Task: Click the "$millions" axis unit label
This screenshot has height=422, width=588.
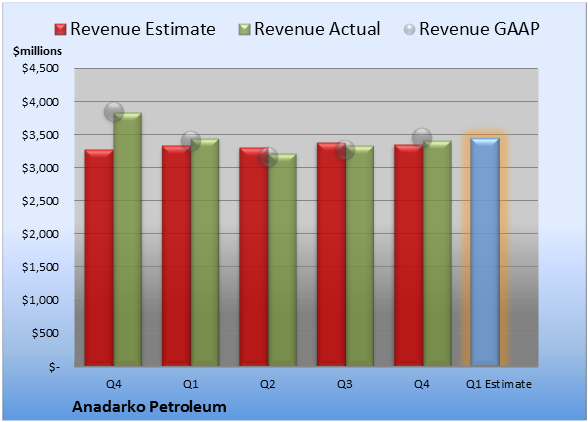Action: click(x=37, y=51)
